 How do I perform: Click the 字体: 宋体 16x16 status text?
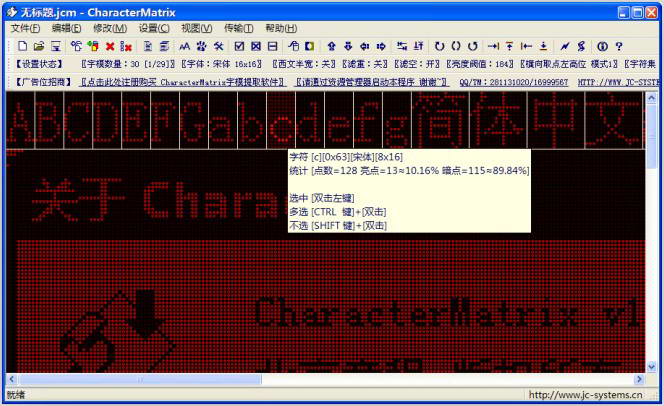coord(221,64)
